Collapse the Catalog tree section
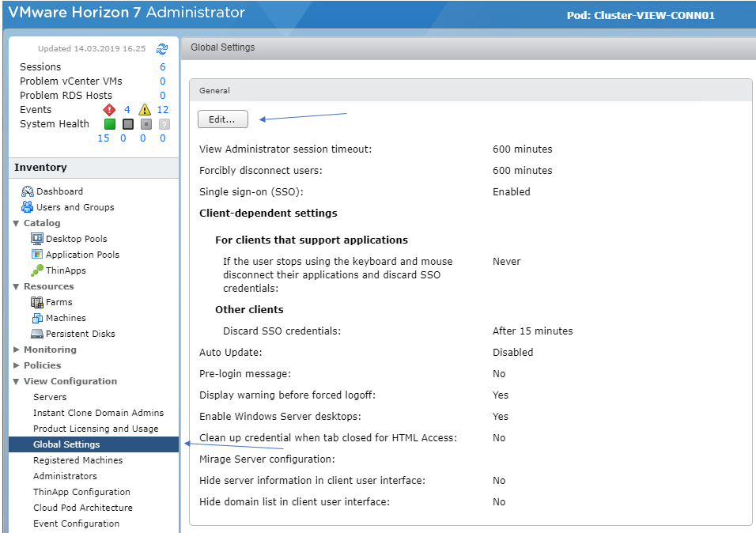 click(x=17, y=223)
